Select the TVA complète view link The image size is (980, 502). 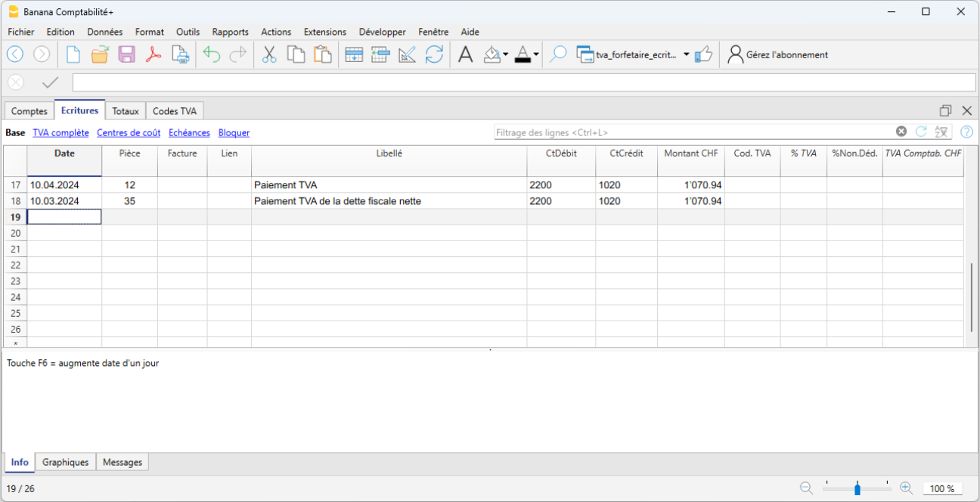[60, 132]
